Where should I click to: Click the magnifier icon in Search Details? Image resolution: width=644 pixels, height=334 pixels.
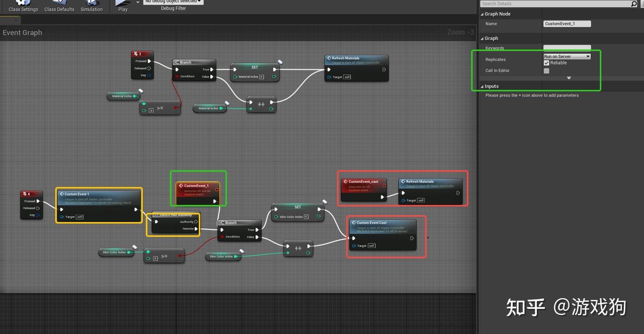[634, 4]
